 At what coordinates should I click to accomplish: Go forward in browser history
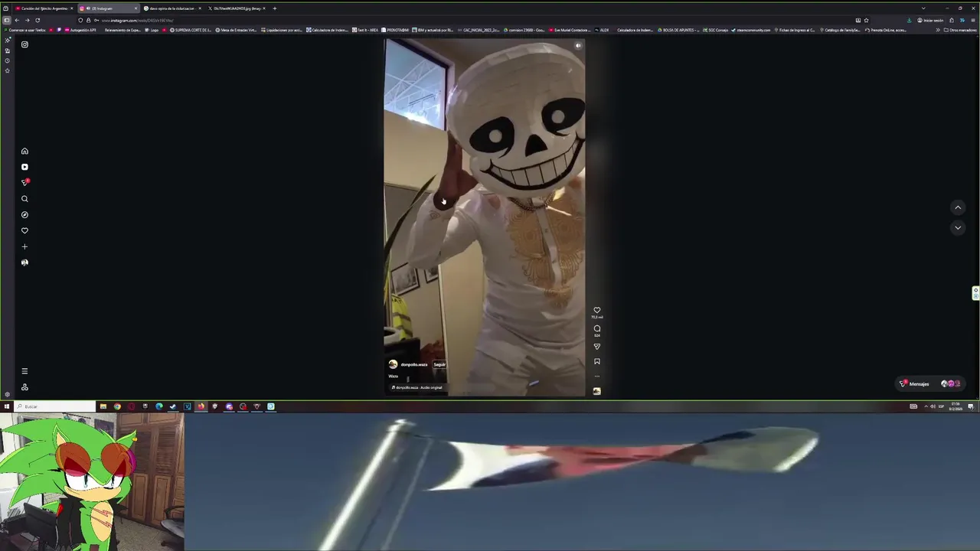[x=27, y=20]
